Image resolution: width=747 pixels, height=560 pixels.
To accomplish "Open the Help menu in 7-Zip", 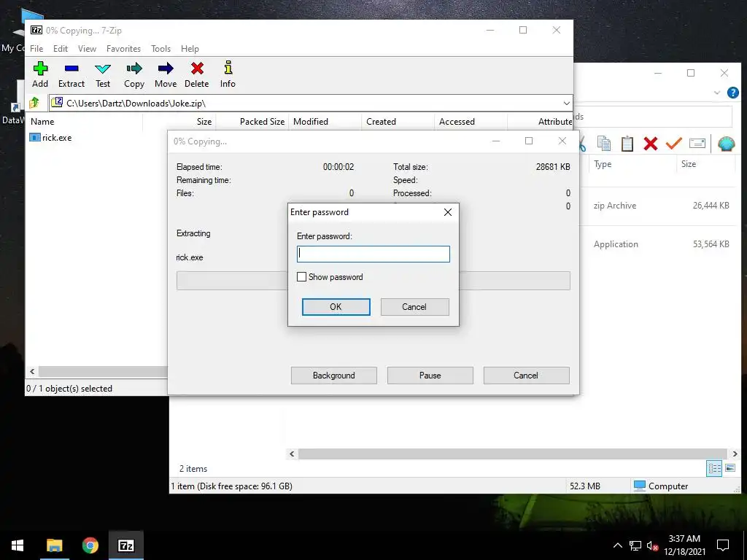I will (190, 49).
